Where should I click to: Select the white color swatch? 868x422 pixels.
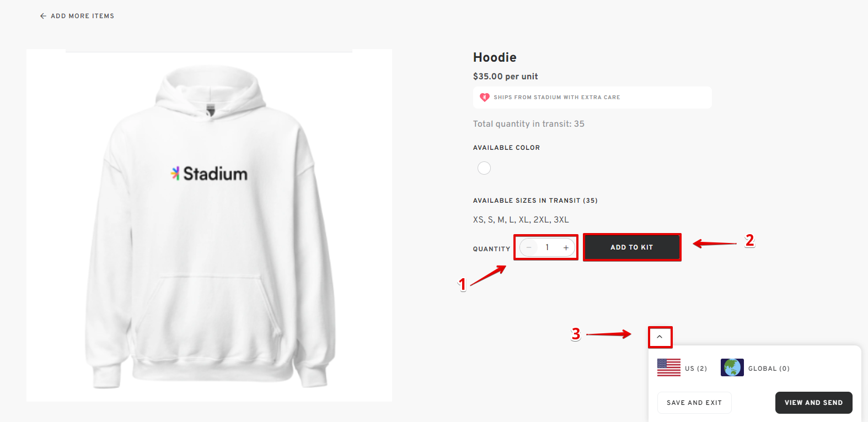click(x=484, y=168)
